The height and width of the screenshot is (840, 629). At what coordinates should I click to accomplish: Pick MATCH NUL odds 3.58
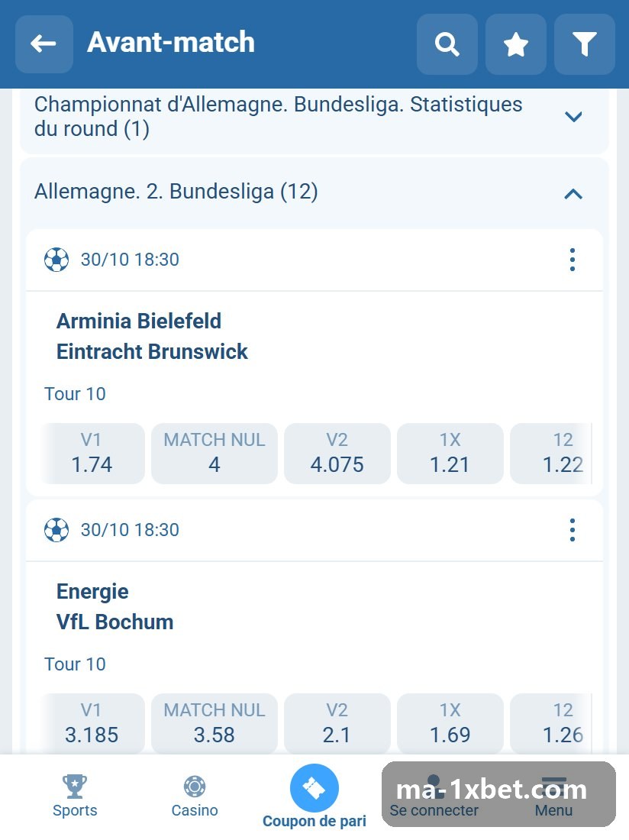[215, 723]
